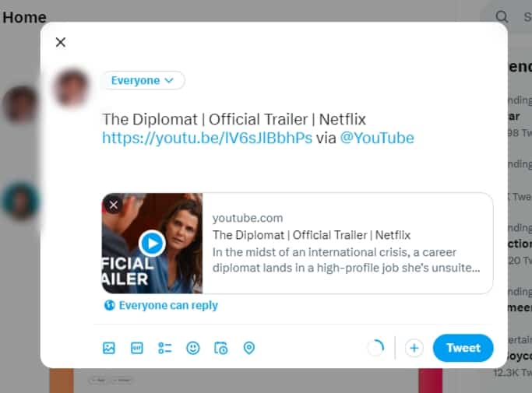
Task: Click the profile avatar in compose dialog
Action: pyautogui.click(x=72, y=87)
